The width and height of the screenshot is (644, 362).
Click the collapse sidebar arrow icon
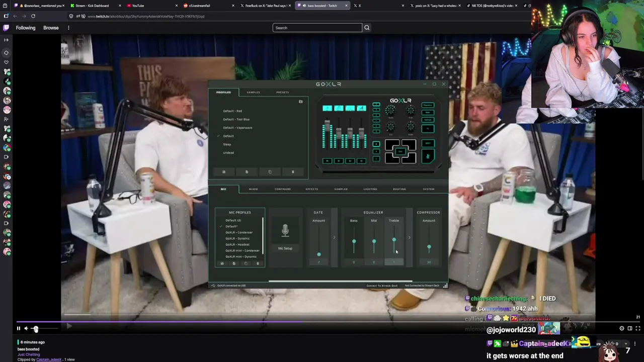6,40
